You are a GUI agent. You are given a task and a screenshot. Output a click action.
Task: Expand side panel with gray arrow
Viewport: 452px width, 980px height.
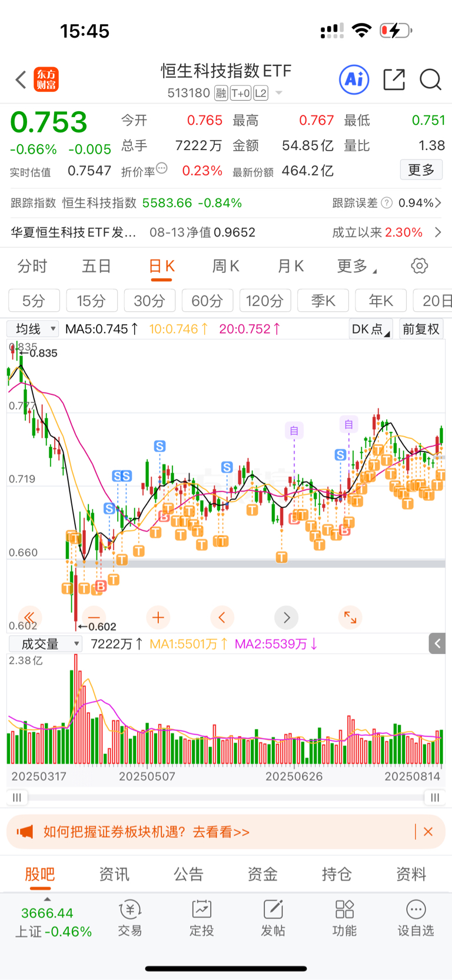click(x=437, y=644)
